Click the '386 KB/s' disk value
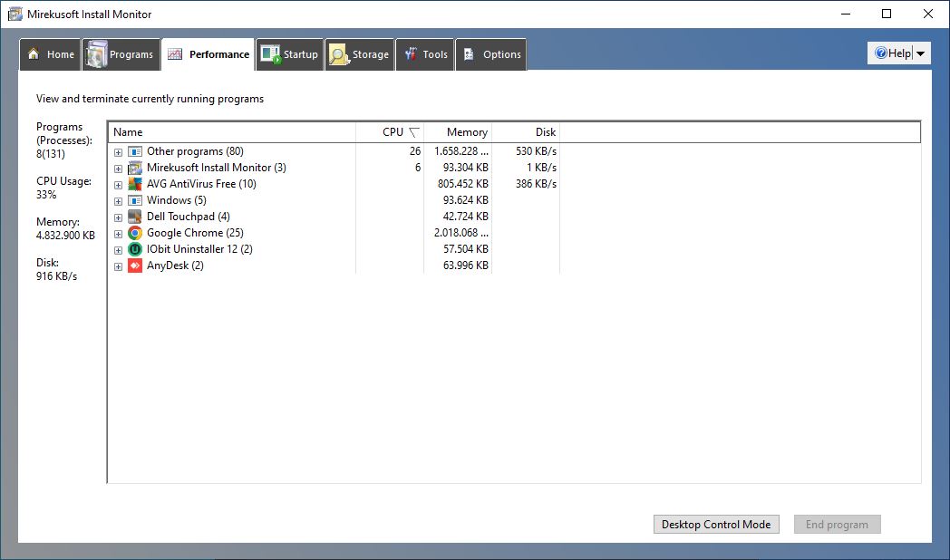 point(537,184)
